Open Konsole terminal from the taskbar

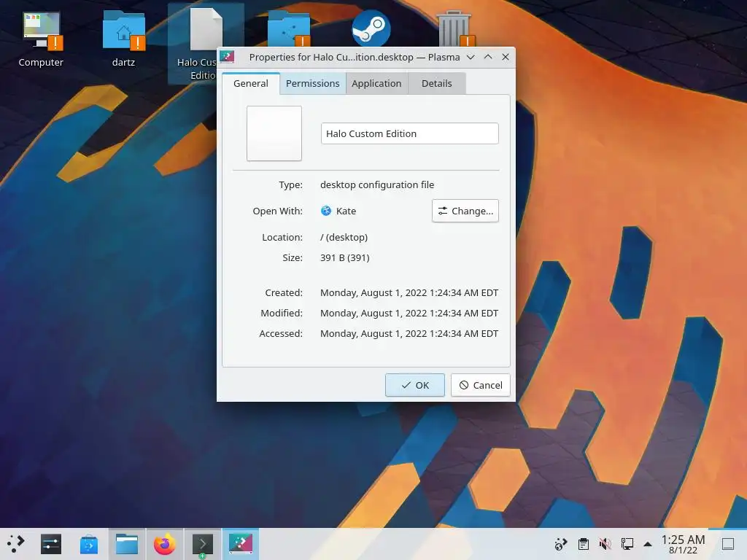[x=203, y=544]
